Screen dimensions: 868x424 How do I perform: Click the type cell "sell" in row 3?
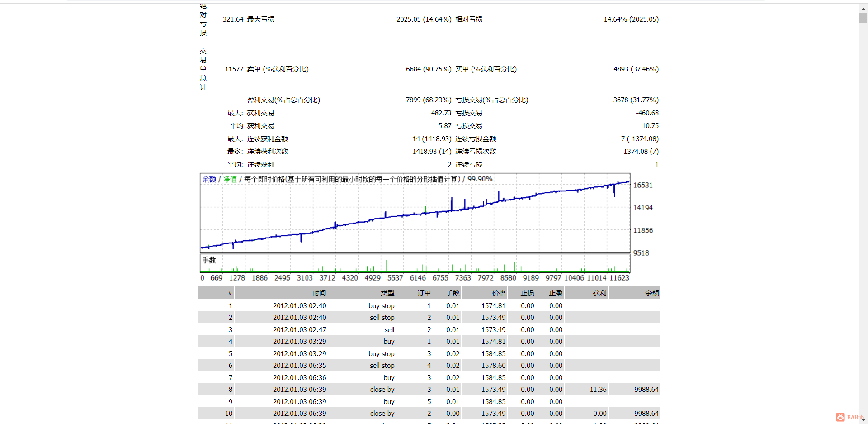[x=389, y=330]
